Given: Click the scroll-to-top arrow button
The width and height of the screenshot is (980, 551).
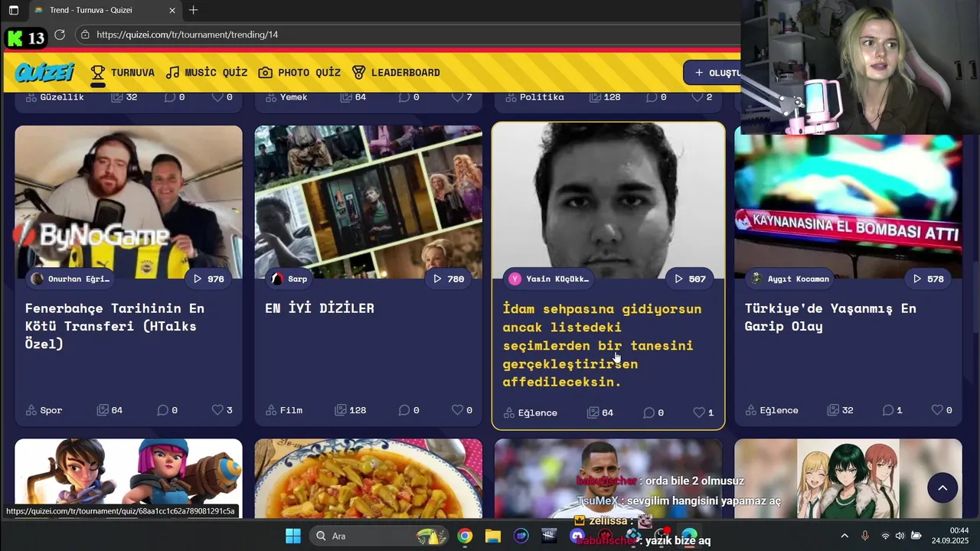Looking at the screenshot, I should coord(942,488).
